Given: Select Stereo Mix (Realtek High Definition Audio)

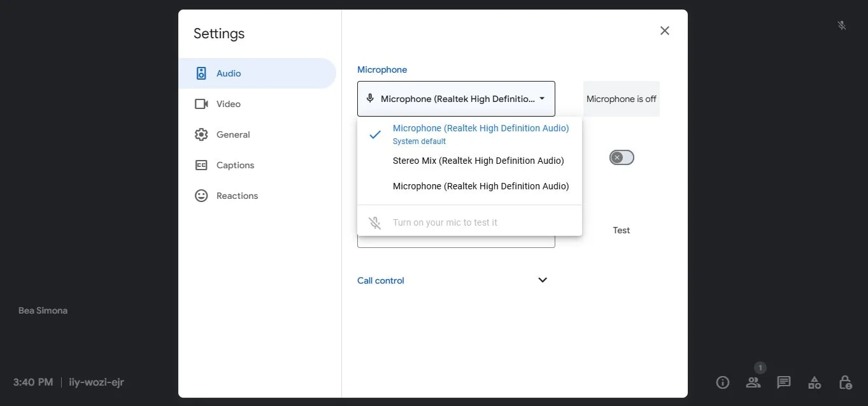Looking at the screenshot, I should pos(470,161).
